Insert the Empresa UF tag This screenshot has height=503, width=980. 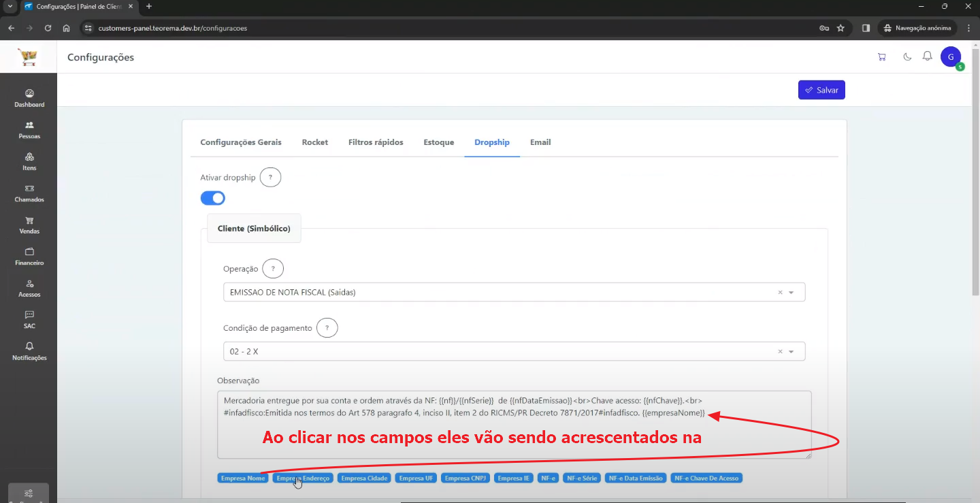coord(416,478)
